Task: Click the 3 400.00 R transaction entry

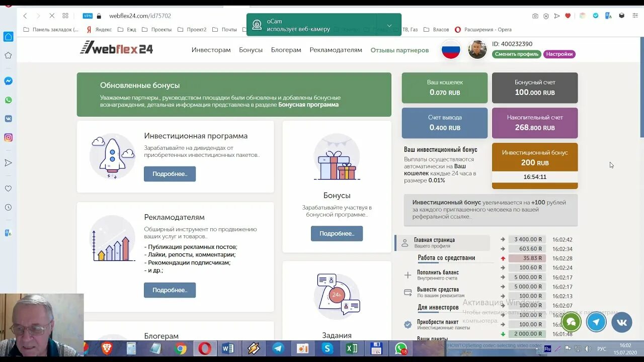Action: point(527,239)
